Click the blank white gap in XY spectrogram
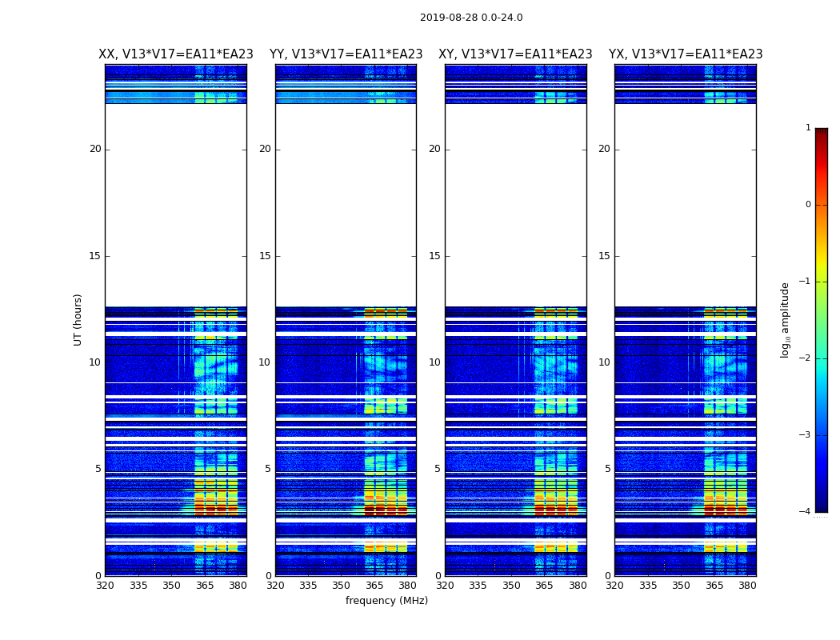The image size is (840, 640). pos(515,205)
